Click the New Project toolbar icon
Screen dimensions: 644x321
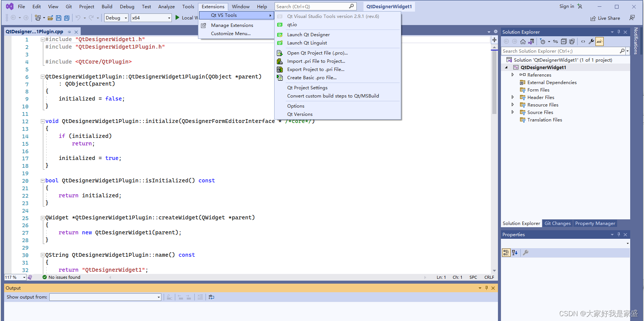[x=37, y=18]
